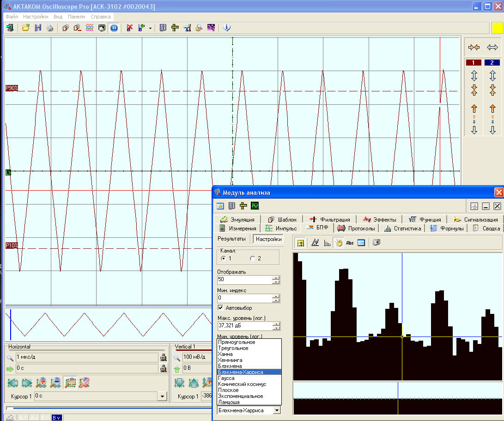The height and width of the screenshot is (421, 504).
Task: Click the camera snapshot icon in analysis module
Action: point(376,242)
